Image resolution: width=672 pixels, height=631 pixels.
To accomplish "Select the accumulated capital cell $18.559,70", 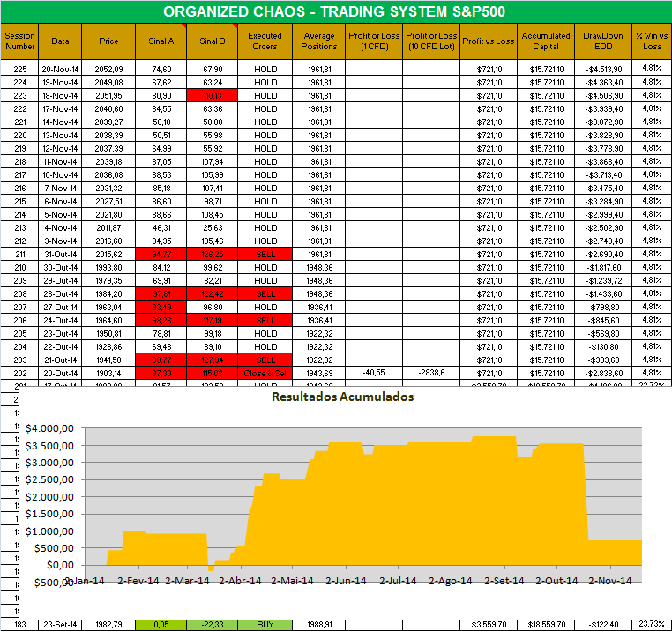I will tap(546, 625).
